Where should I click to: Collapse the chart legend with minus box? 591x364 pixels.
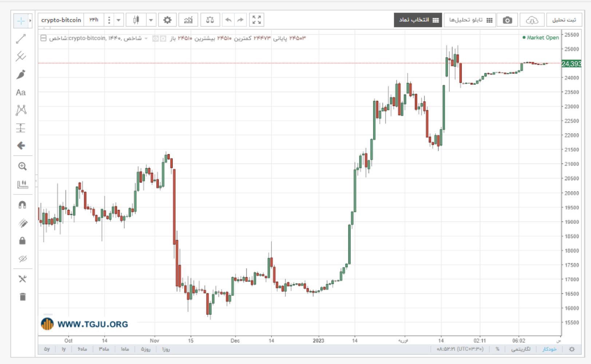pyautogui.click(x=43, y=38)
